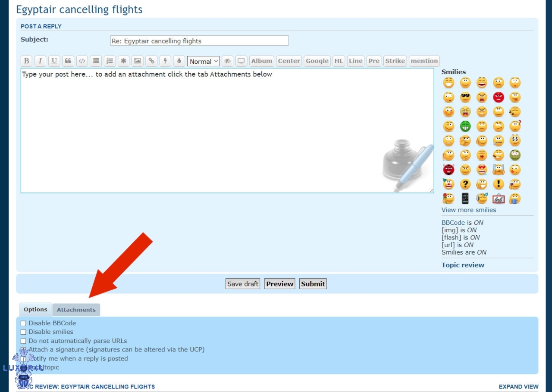The height and width of the screenshot is (392, 552).
Task: Click the Save draft button
Action: coord(243,284)
